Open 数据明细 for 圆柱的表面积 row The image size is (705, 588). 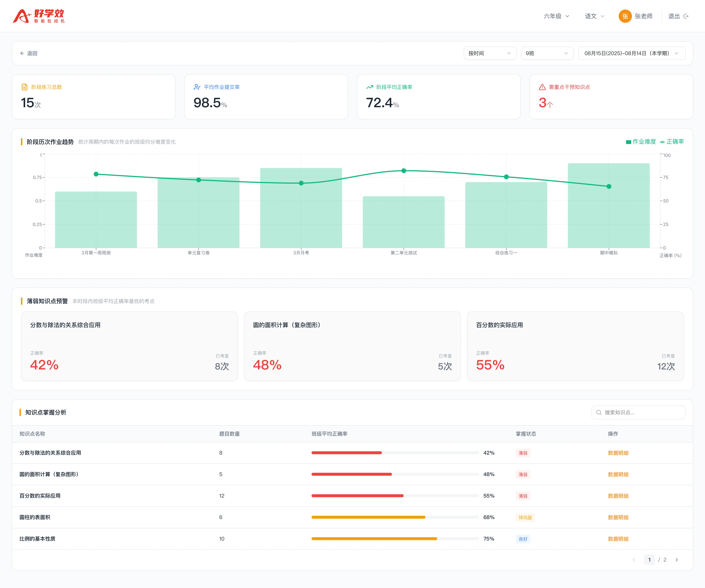coord(618,517)
